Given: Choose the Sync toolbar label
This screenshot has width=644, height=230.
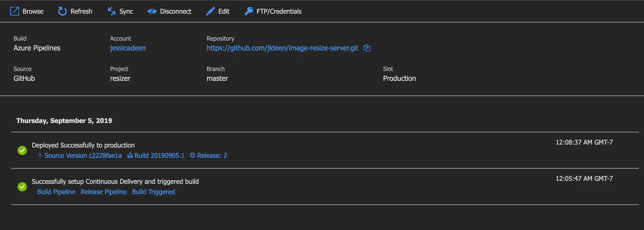Looking at the screenshot, I should (126, 11).
